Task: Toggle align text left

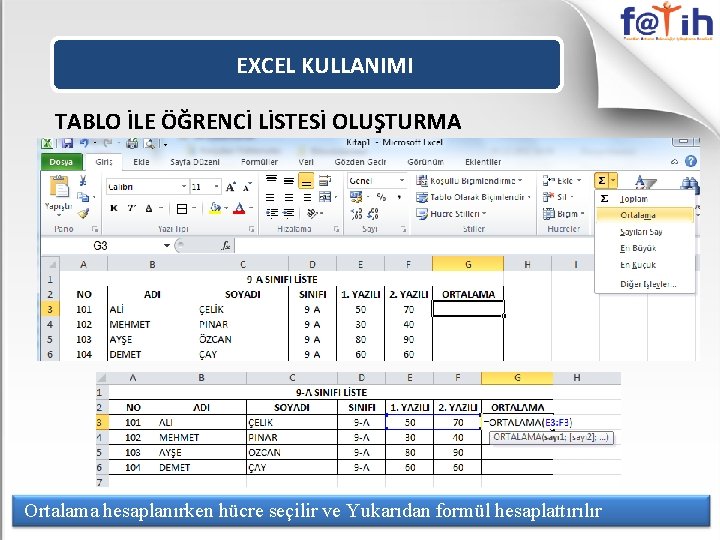Action: coord(270,197)
